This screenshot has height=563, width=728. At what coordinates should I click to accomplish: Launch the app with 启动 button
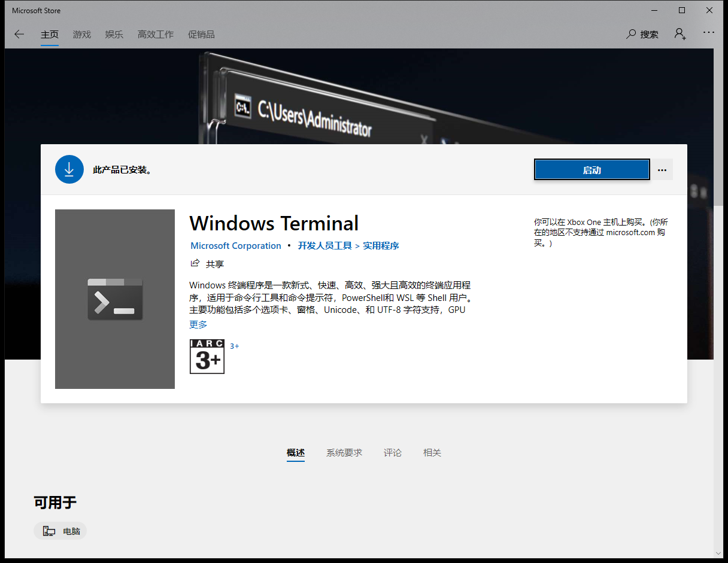tap(592, 170)
